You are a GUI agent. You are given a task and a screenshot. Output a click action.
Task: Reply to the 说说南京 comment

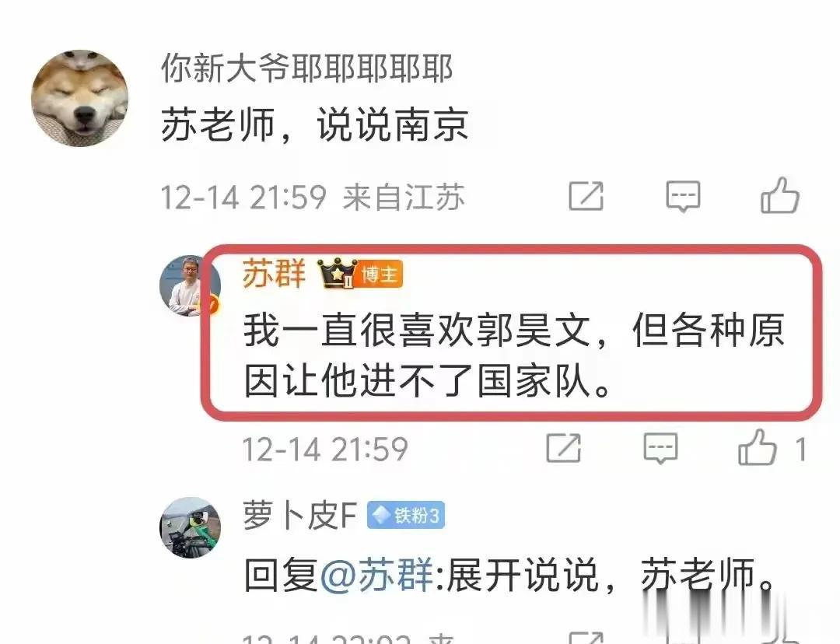point(683,196)
